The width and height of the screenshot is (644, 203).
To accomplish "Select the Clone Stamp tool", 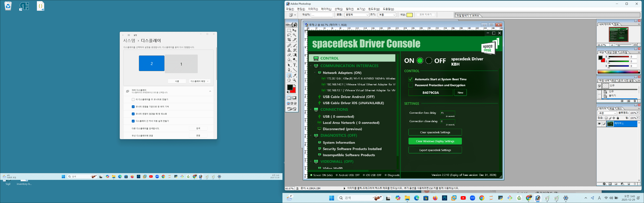I will coord(289,50).
